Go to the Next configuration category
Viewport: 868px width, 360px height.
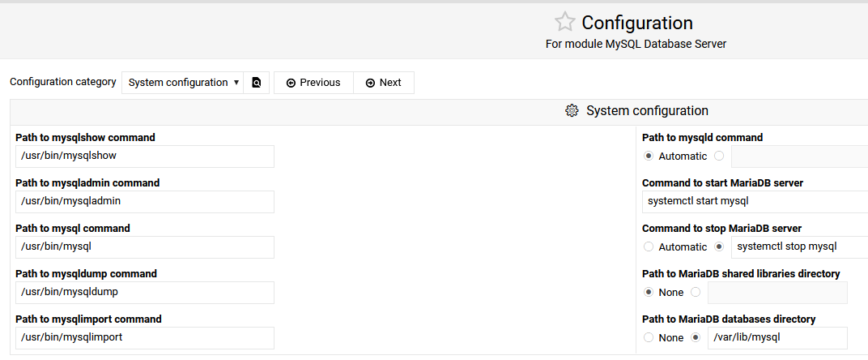(x=383, y=83)
